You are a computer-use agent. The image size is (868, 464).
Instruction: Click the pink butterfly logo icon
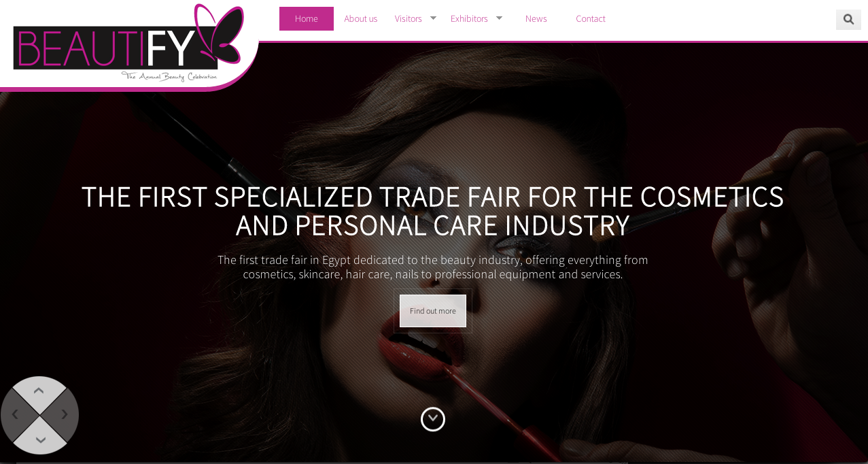[219, 34]
